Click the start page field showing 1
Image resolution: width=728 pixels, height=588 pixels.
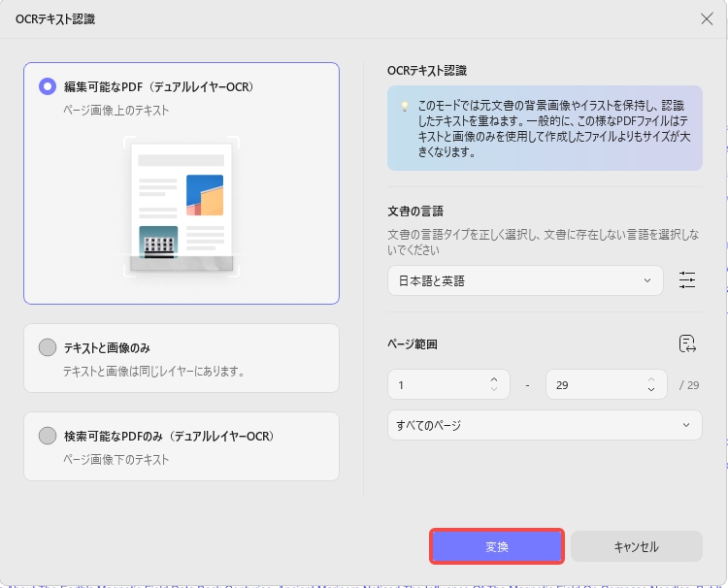tap(448, 385)
